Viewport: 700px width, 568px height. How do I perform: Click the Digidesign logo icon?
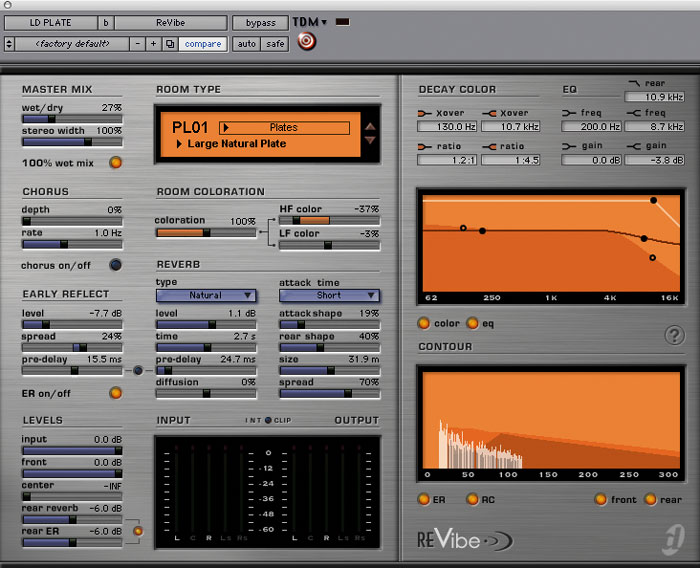click(673, 539)
